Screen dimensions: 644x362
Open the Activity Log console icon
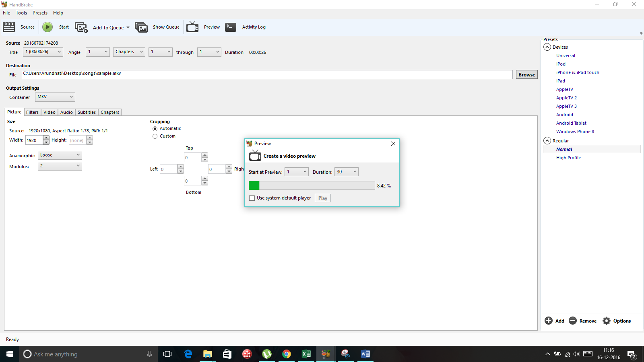coord(231,27)
